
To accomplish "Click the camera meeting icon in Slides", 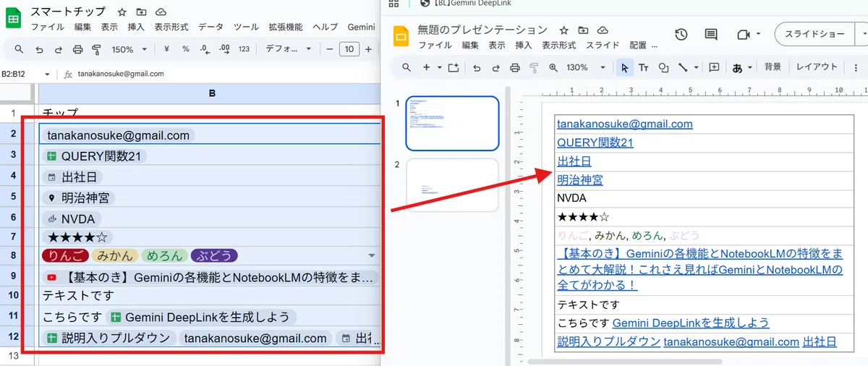I will point(743,35).
